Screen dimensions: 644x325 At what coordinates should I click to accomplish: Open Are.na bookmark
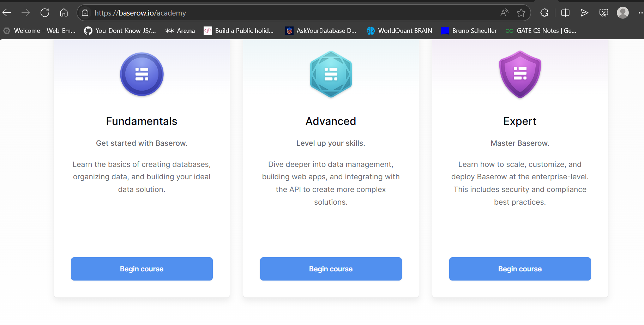(180, 31)
